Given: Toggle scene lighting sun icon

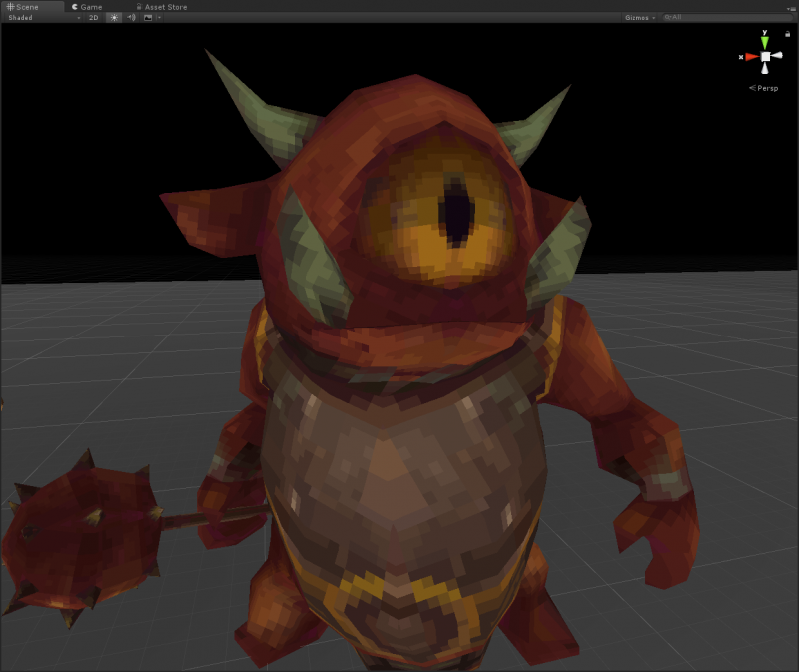Looking at the screenshot, I should click(114, 18).
